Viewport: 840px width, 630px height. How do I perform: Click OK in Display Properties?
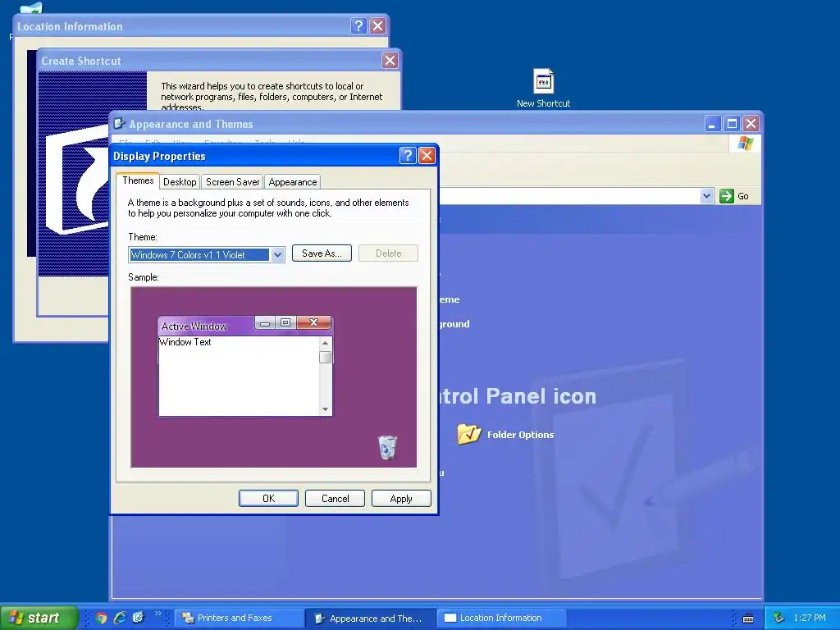click(x=268, y=498)
